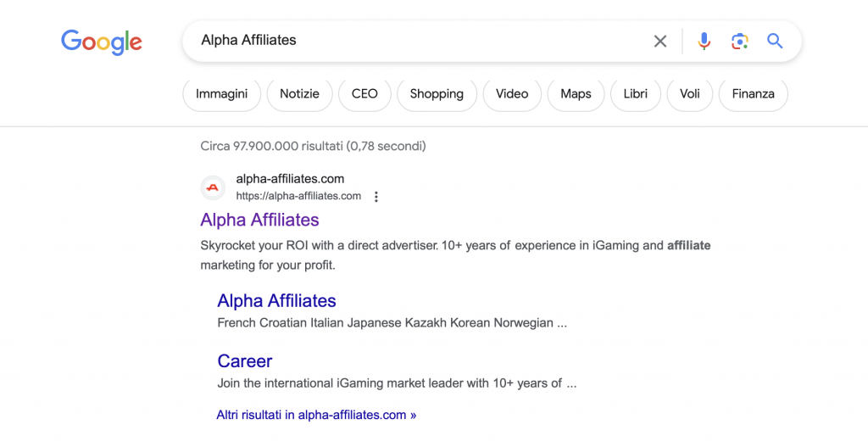Go to Google home via the logo

[x=102, y=42]
